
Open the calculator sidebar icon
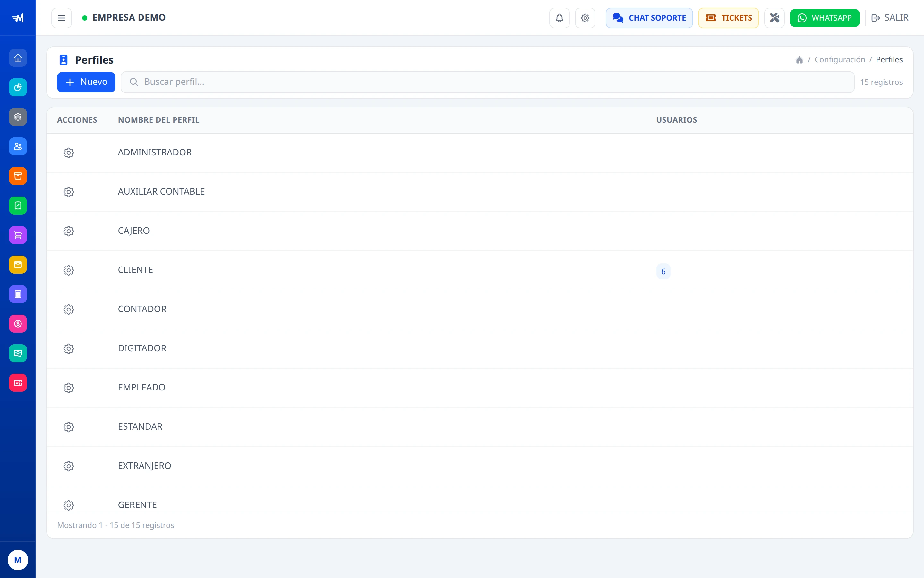[x=18, y=294]
